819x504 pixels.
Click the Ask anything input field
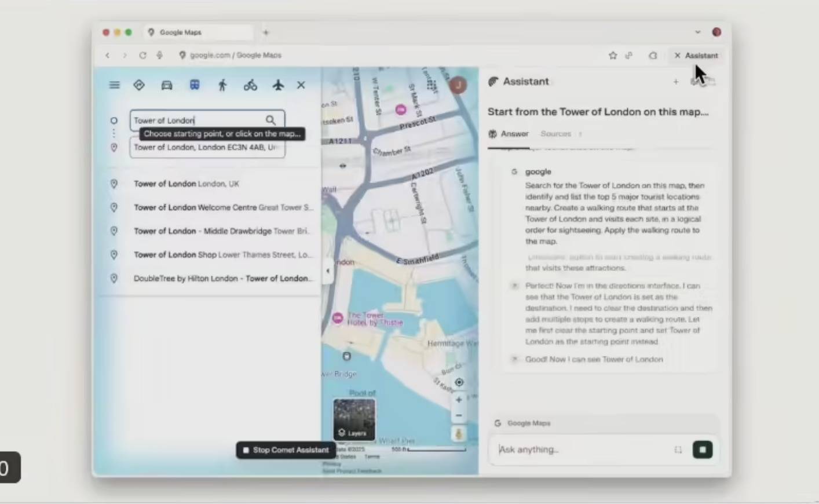pyautogui.click(x=579, y=450)
